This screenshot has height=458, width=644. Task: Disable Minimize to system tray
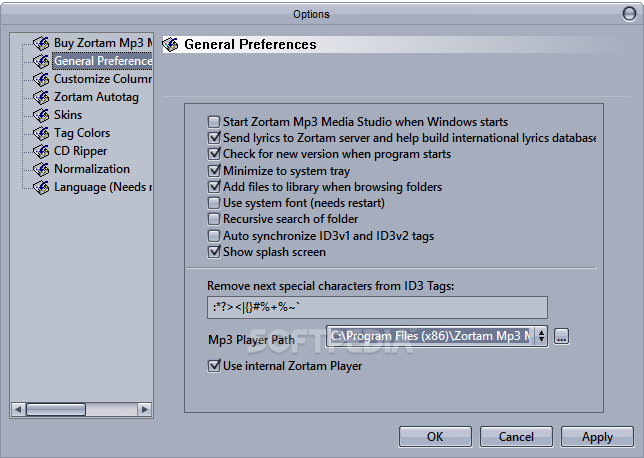(x=214, y=170)
